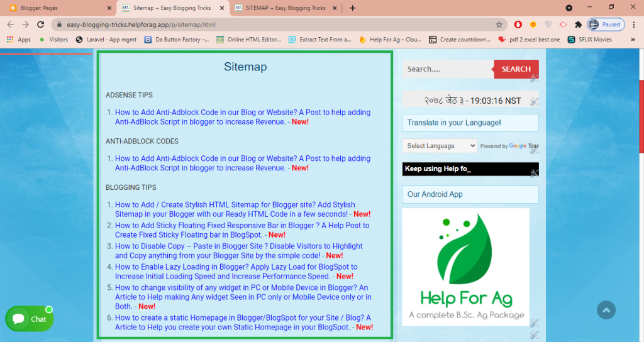Open Help For Ag – Clou... bookmark
The width and height of the screenshot is (644, 342).
[x=391, y=40]
